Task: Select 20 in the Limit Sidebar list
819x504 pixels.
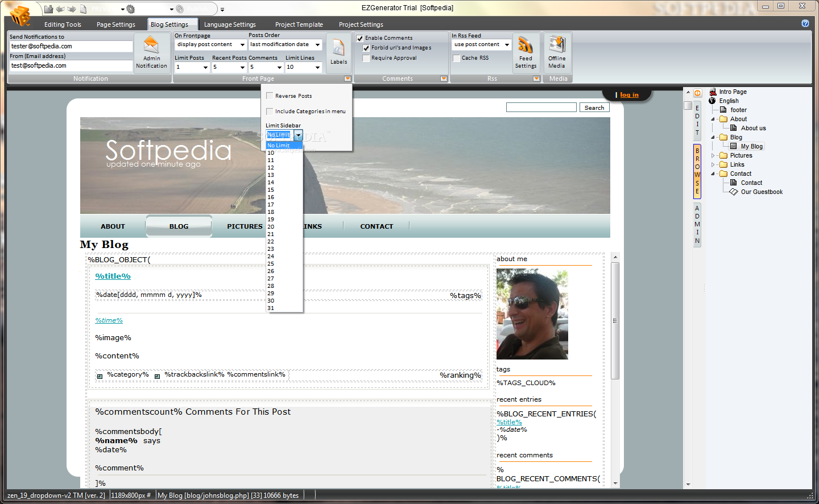Action: (284, 226)
